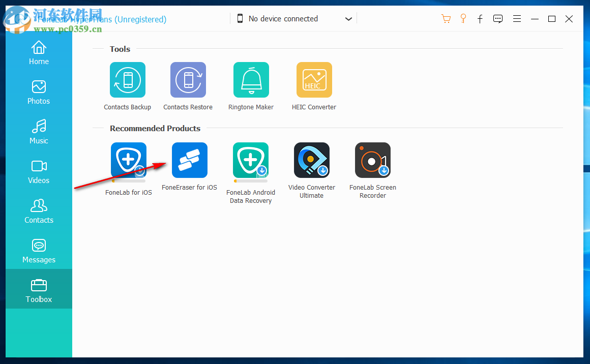Screen dimensions: 590x364
Task: Open FoneLab for iOS product
Action: pos(128,160)
